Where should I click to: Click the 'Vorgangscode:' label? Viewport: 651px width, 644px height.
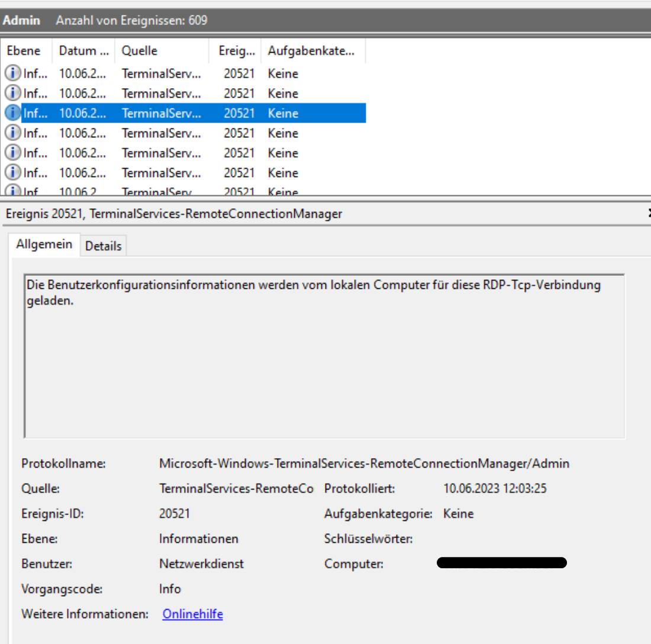[62, 589]
